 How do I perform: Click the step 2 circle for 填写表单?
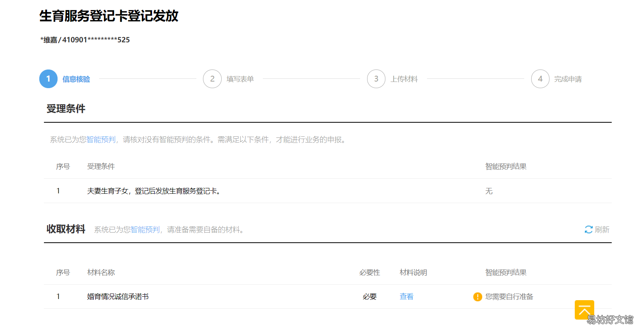[212, 79]
